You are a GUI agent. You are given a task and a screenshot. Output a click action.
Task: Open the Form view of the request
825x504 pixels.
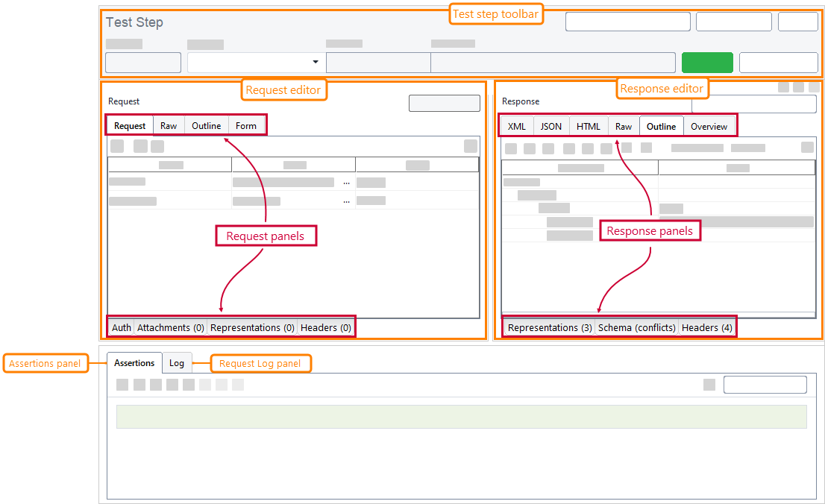pyautogui.click(x=245, y=125)
